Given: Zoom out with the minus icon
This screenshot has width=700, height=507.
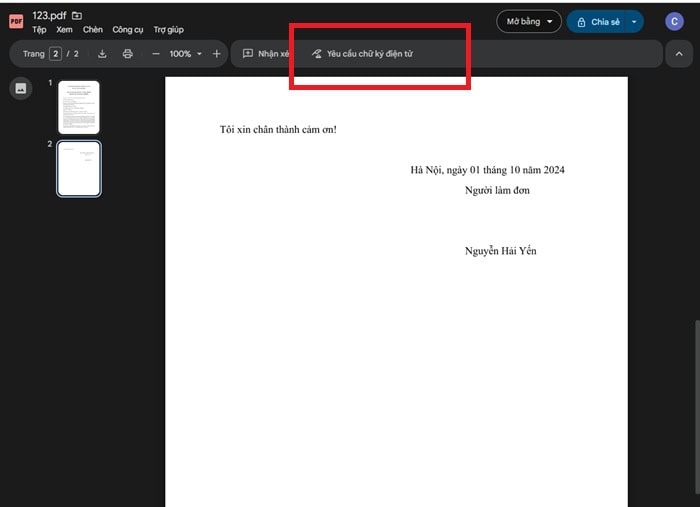Looking at the screenshot, I should [x=156, y=54].
